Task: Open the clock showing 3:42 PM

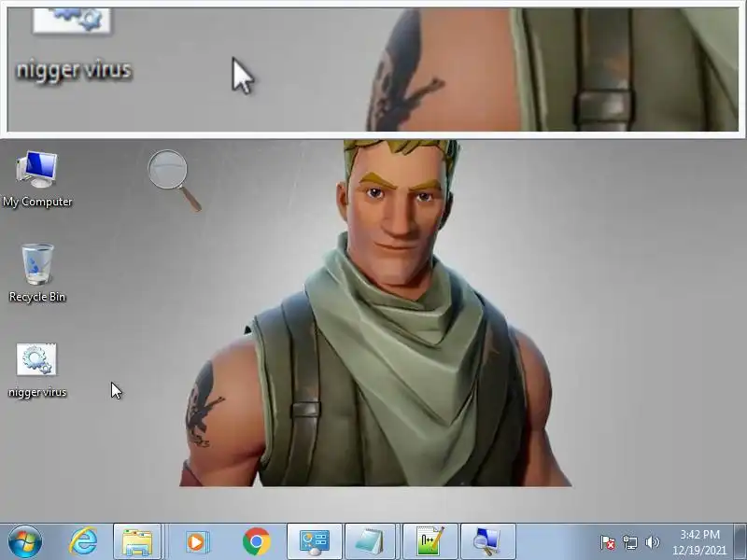Action: click(x=699, y=534)
